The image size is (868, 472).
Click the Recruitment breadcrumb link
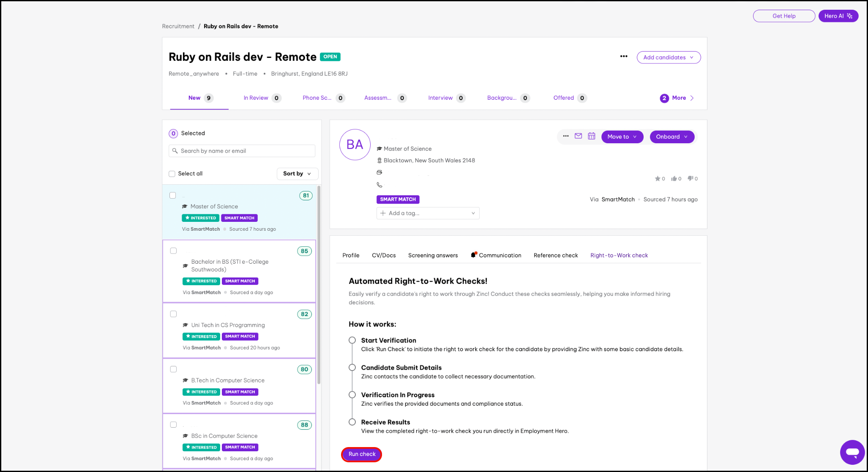178,26
